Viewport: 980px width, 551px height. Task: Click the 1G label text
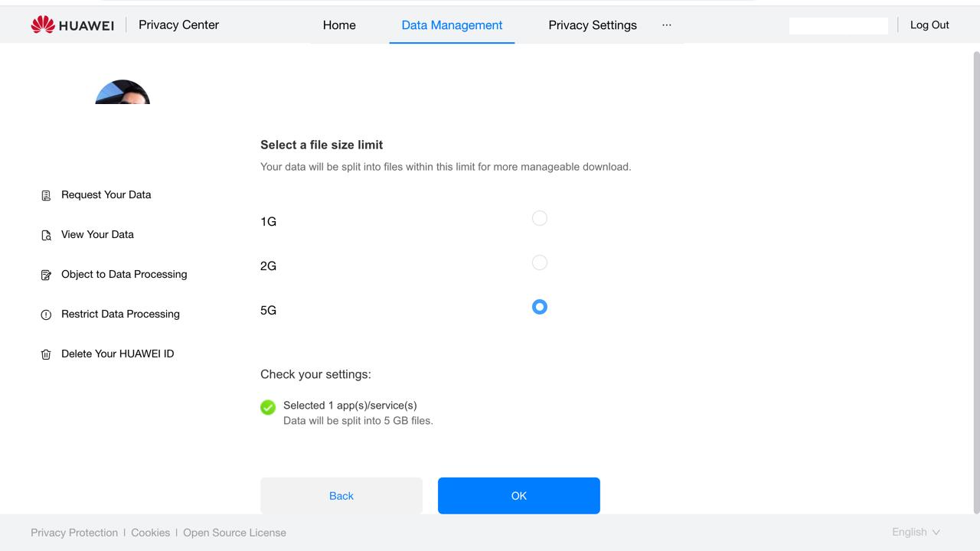[268, 221]
